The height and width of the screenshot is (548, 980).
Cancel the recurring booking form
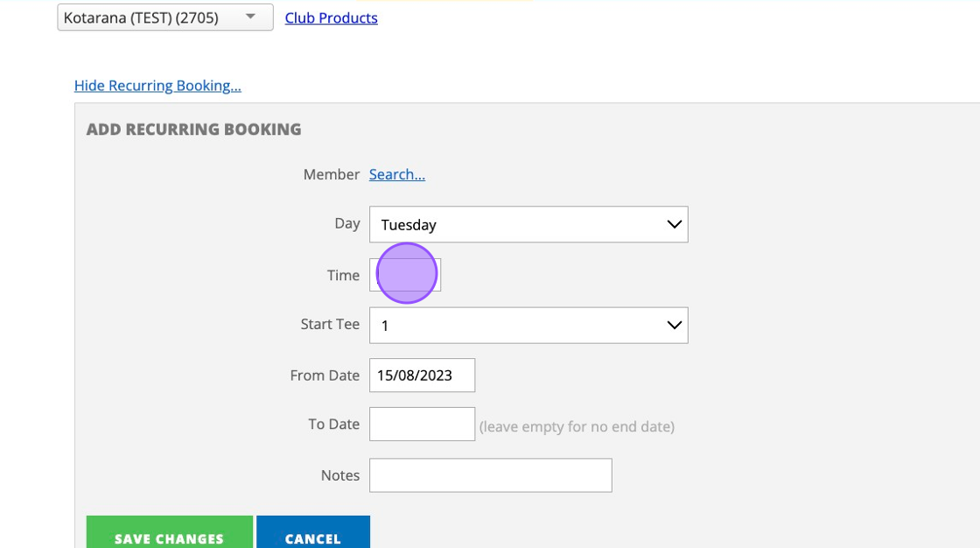point(312,535)
